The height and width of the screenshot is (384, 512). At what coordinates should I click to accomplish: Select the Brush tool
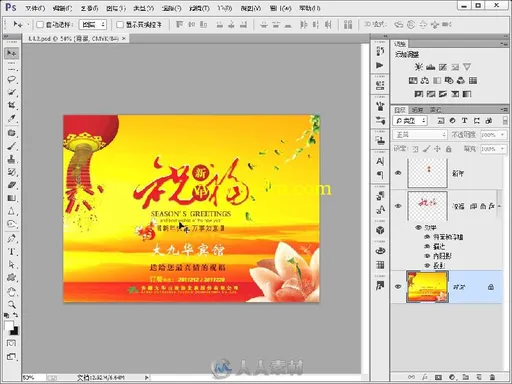(12, 146)
